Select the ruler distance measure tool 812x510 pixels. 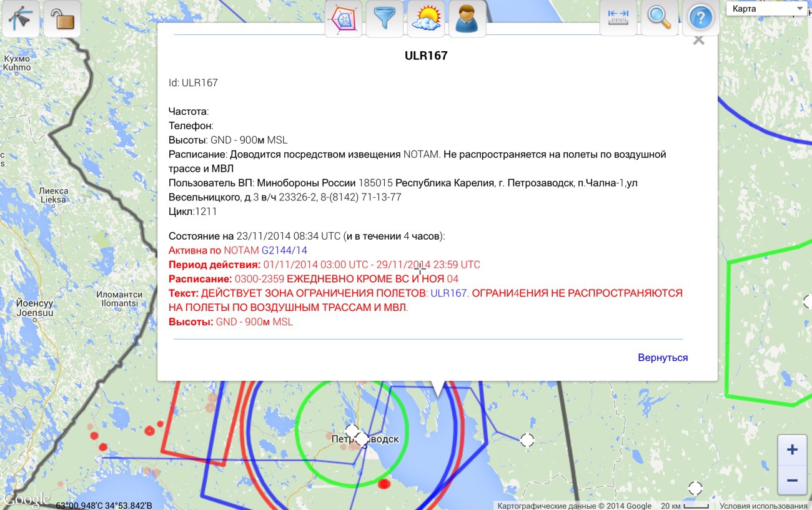click(x=618, y=17)
